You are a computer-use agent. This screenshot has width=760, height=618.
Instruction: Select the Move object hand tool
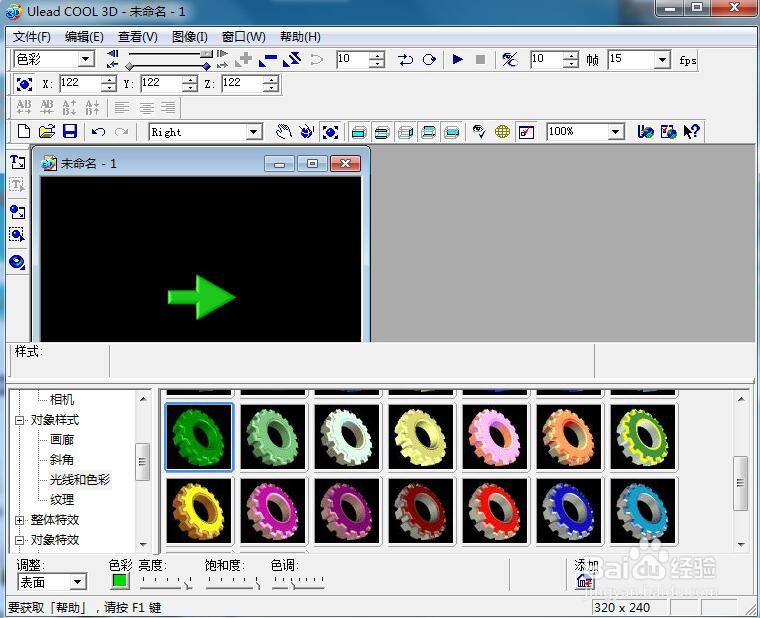pyautogui.click(x=284, y=132)
